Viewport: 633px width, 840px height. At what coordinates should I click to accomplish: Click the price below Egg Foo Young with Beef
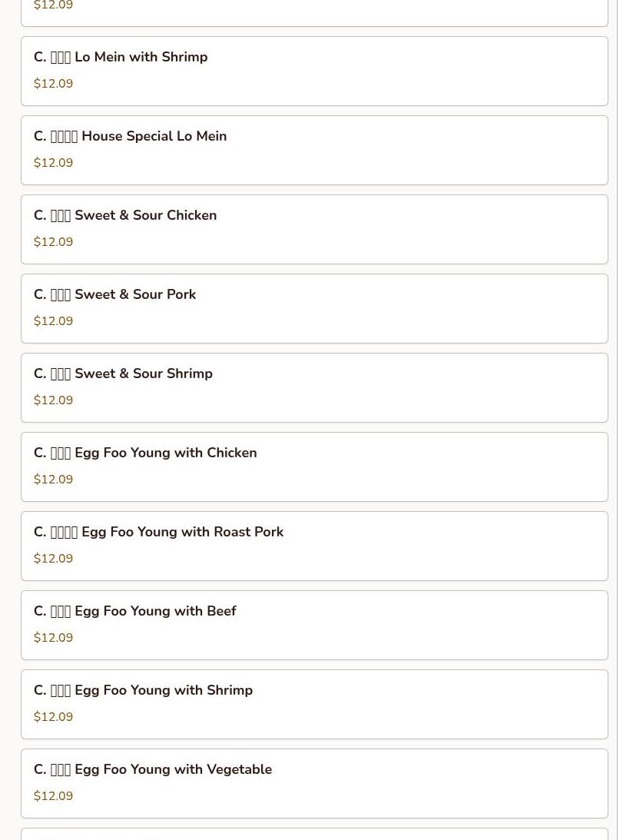(54, 638)
